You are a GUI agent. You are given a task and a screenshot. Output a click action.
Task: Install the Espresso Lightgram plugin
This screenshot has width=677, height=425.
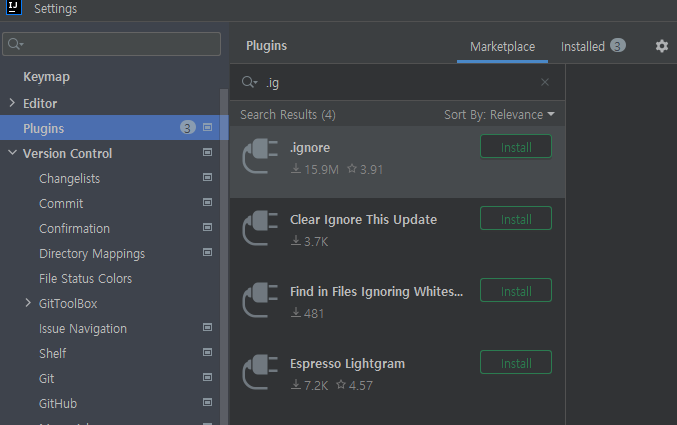pyautogui.click(x=516, y=362)
